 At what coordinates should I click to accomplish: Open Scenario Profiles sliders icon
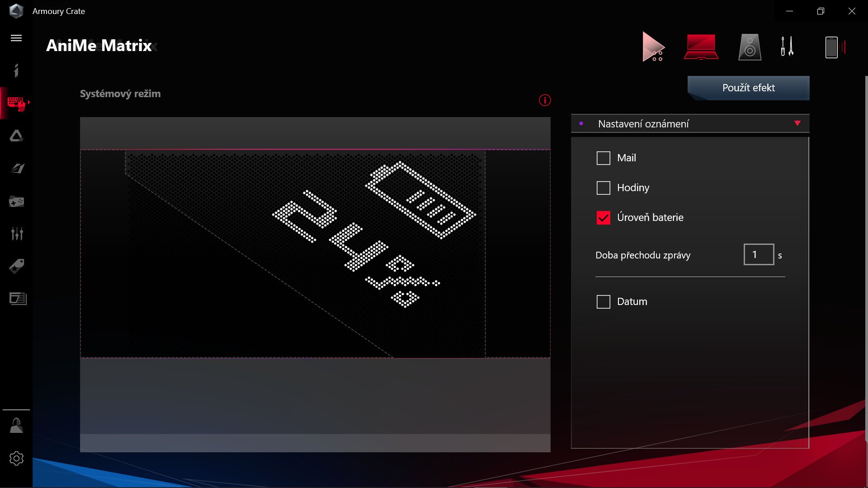17,234
